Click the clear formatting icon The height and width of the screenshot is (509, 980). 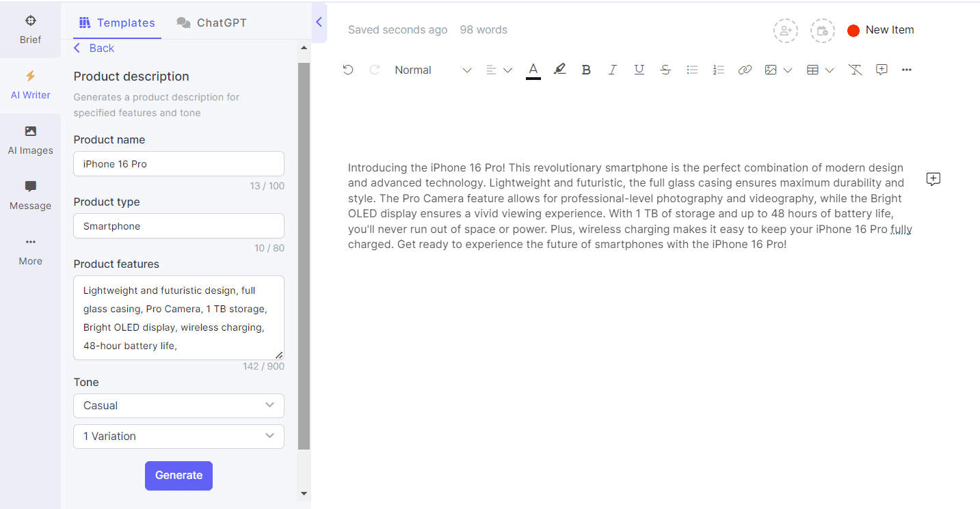point(855,70)
